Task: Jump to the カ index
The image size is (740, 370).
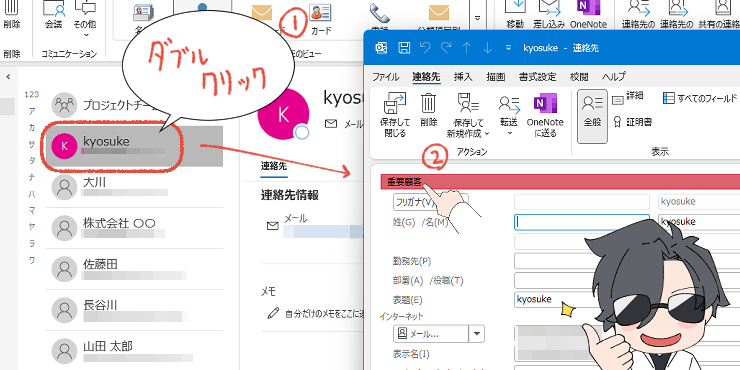Action: pyautogui.click(x=32, y=128)
